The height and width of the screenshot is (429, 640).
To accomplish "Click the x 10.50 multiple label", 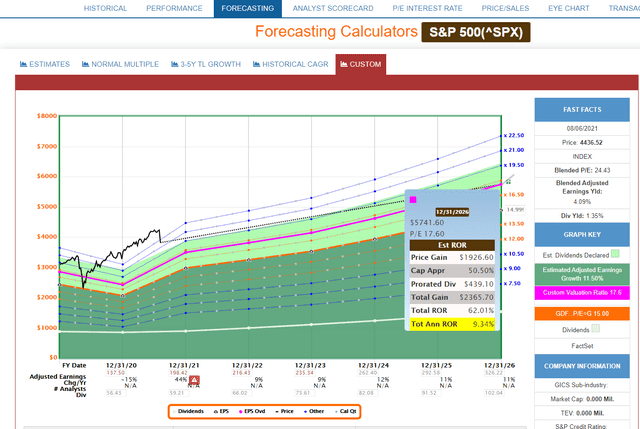I will click(x=514, y=253).
